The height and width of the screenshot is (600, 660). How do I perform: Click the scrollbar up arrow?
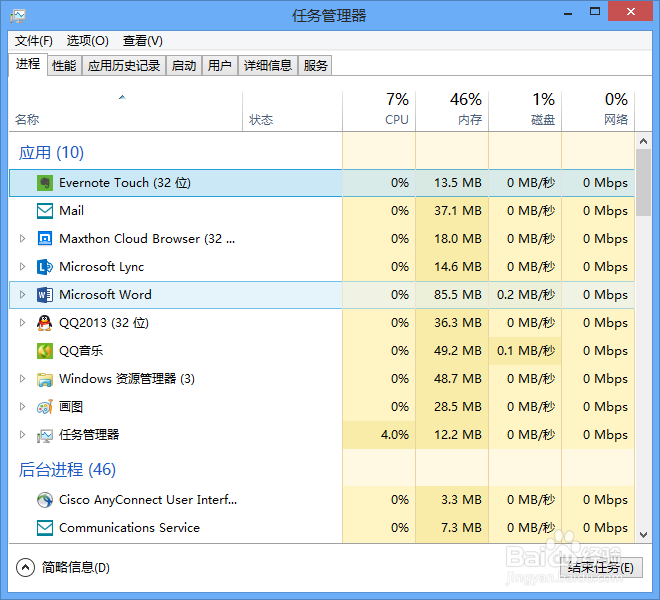643,141
